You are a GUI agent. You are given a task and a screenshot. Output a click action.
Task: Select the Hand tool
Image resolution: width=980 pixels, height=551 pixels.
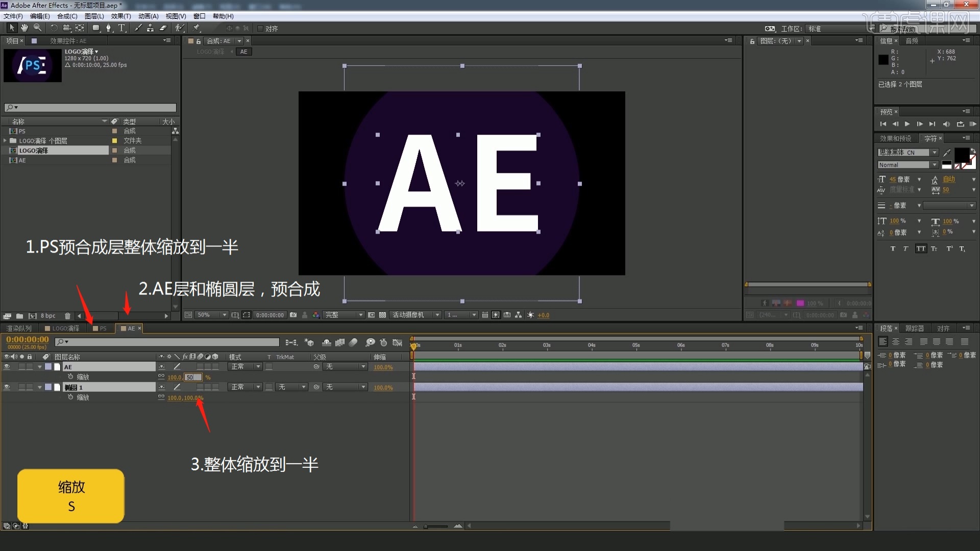[x=24, y=28]
